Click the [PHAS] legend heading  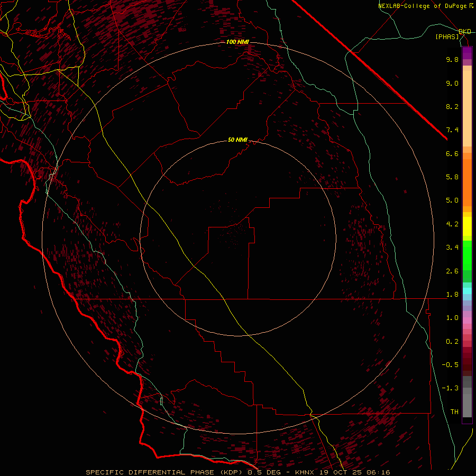pyautogui.click(x=447, y=36)
